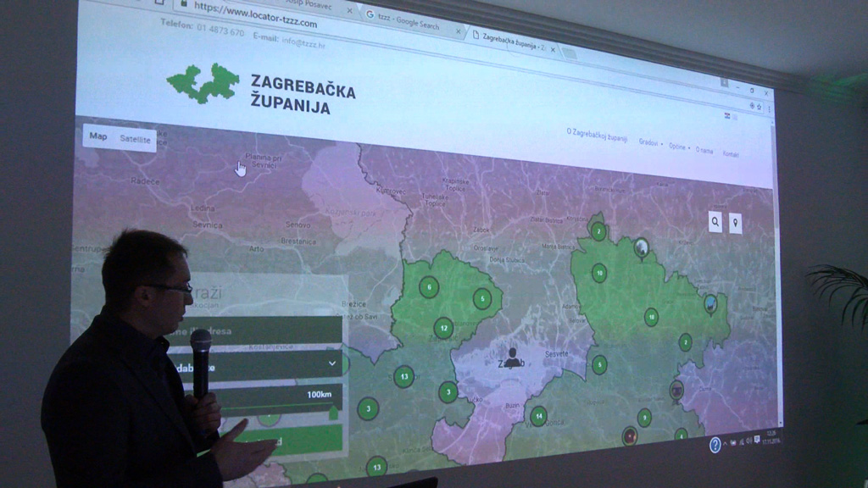Switch to the tzzz - Google Search tab
The height and width of the screenshot is (488, 868).
coord(409,20)
